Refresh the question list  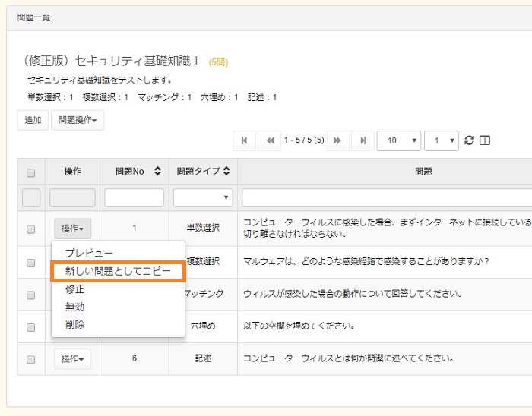pyautogui.click(x=469, y=140)
